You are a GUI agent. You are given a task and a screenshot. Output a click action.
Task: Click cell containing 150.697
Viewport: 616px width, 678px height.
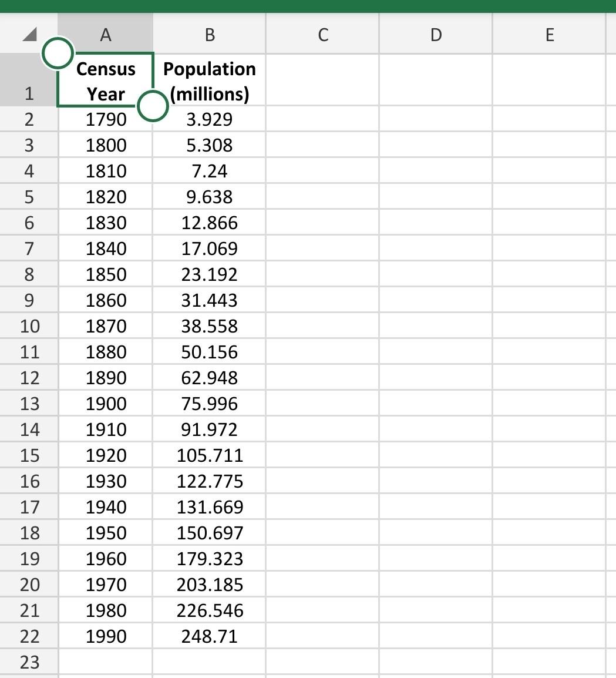point(209,533)
